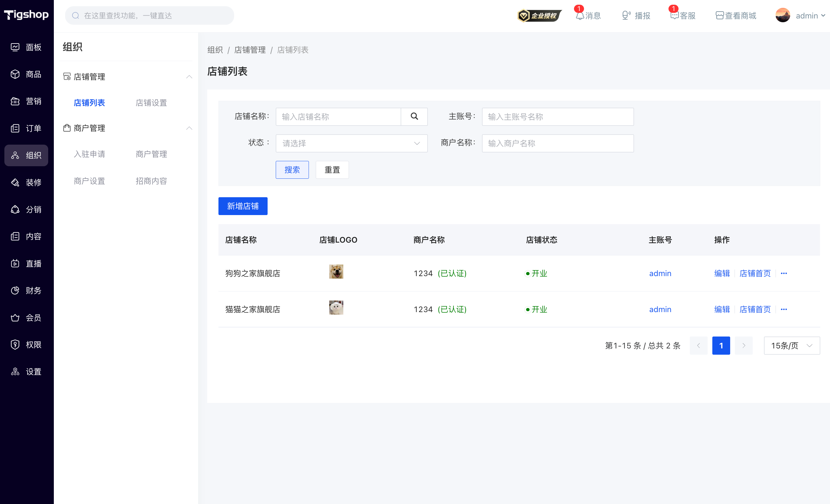Viewport: 830px width, 504px height.
Task: Click the search magnifier beside 店铺名称
Action: (414, 116)
